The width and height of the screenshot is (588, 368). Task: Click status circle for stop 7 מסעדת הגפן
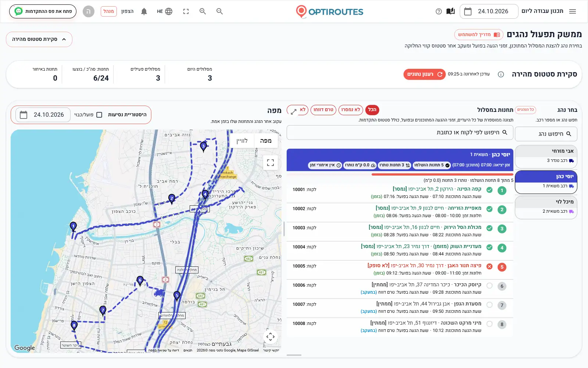(490, 305)
